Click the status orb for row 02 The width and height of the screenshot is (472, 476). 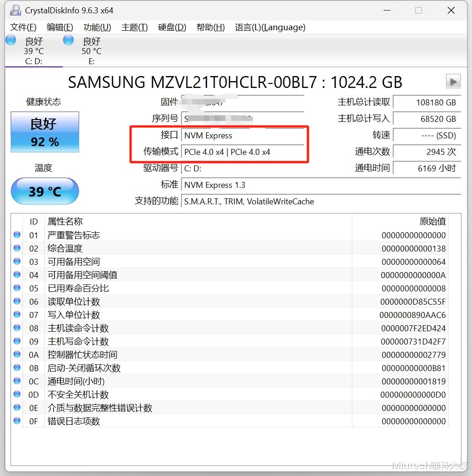[17, 248]
